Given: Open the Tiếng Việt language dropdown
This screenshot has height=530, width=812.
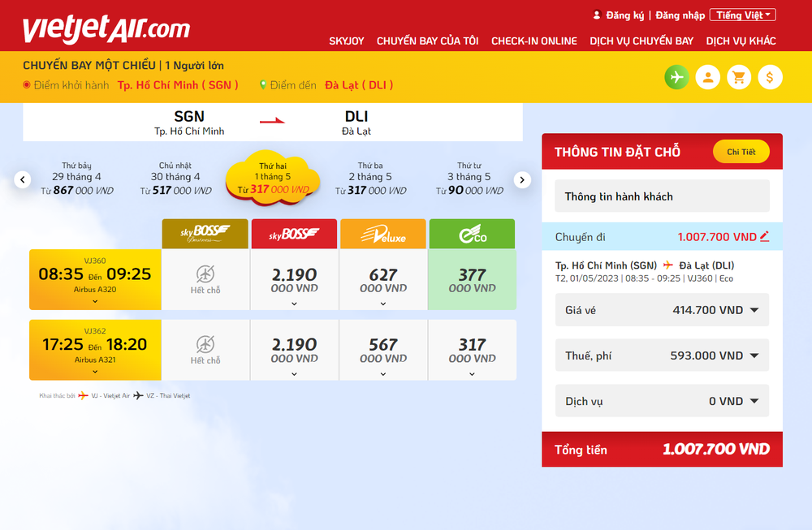Looking at the screenshot, I should (x=742, y=14).
